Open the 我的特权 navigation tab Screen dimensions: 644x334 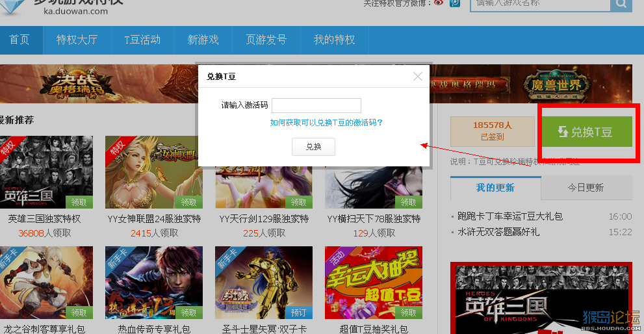pos(334,40)
